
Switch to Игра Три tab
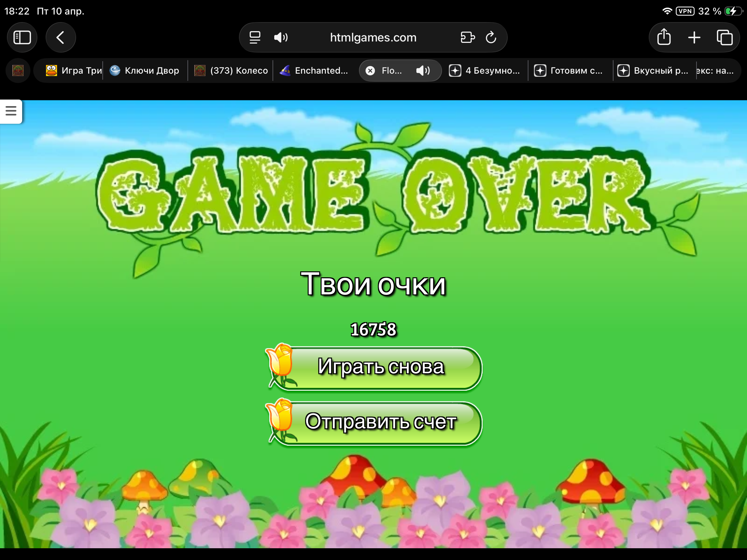(74, 71)
